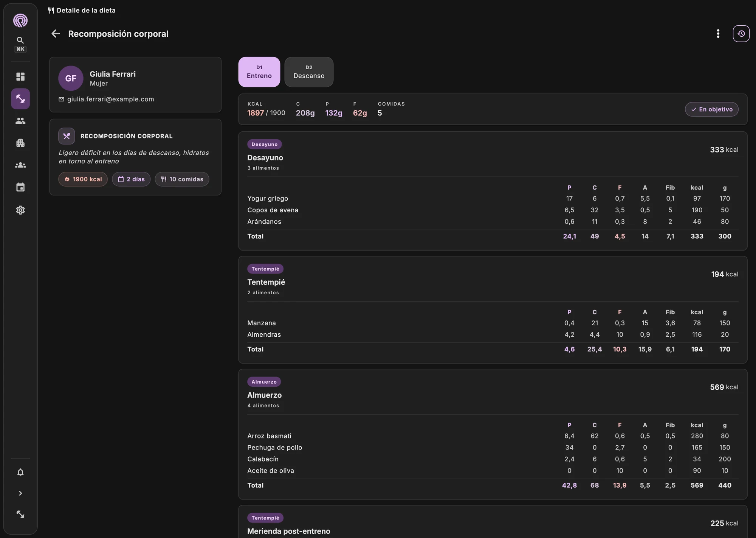756x538 pixels.
Task: Click the 569 kcal Almuerzo total
Action: 724,387
